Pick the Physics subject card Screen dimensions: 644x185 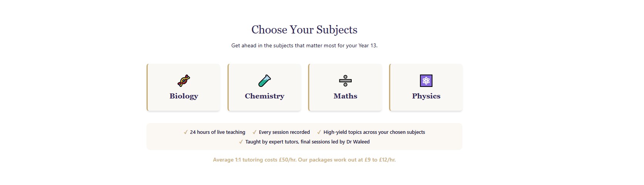[x=426, y=87]
